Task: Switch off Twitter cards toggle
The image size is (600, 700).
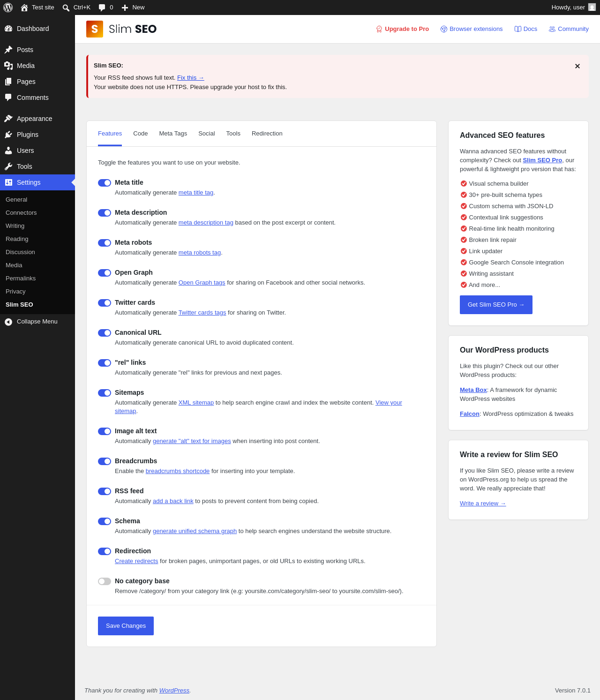Action: pyautogui.click(x=105, y=303)
